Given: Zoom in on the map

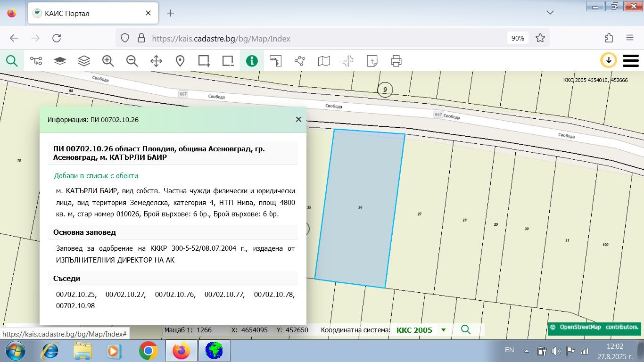Looking at the screenshot, I should [108, 61].
